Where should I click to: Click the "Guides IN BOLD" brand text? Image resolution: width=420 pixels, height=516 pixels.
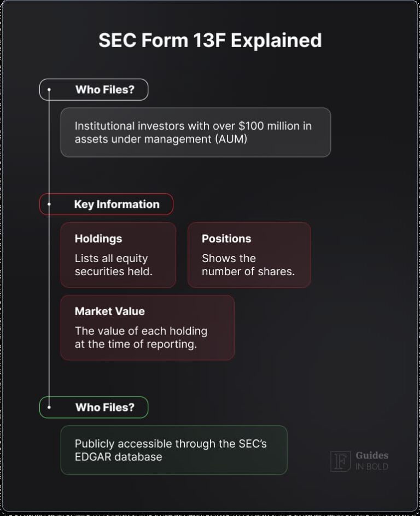[372, 461]
